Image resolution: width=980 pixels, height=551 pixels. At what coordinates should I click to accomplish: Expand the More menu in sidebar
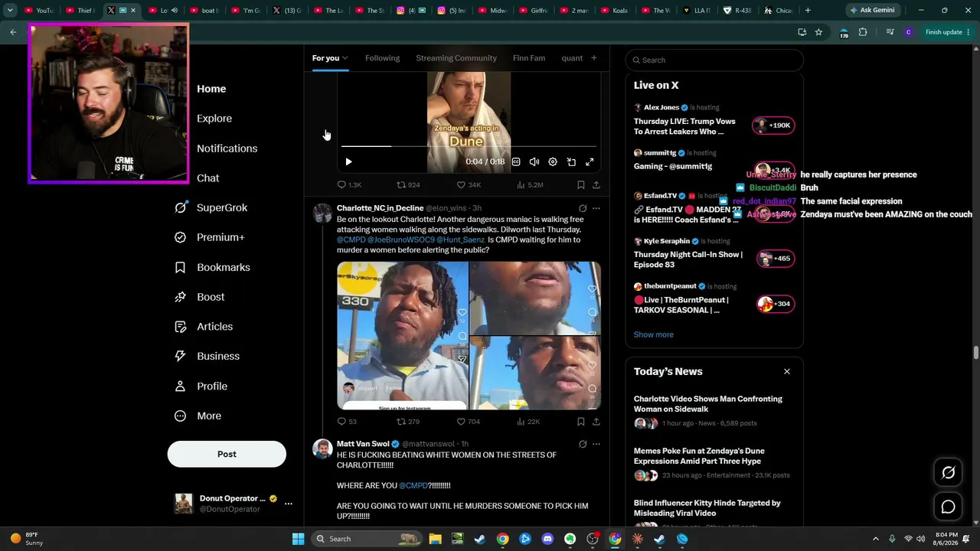[x=198, y=416]
